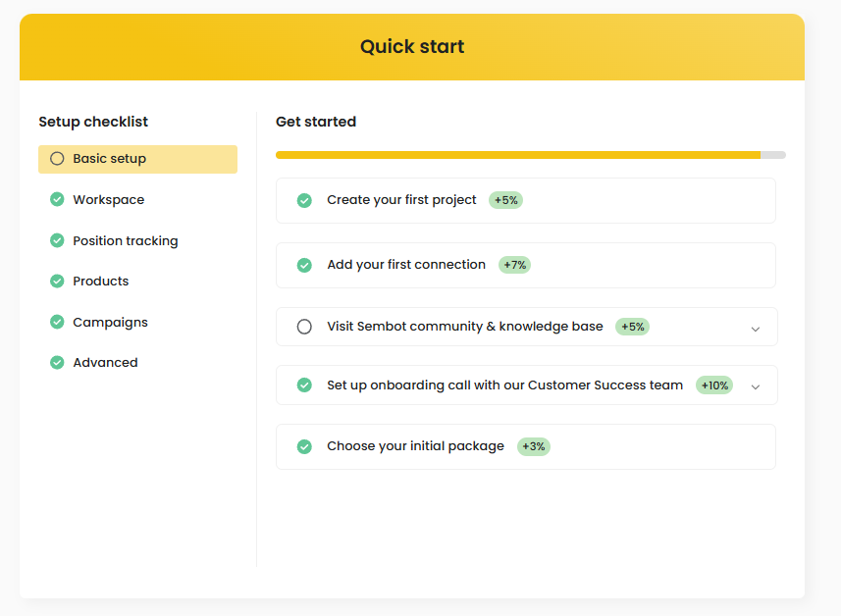Expand the onboarding call chevron
841x616 pixels.
click(x=755, y=386)
